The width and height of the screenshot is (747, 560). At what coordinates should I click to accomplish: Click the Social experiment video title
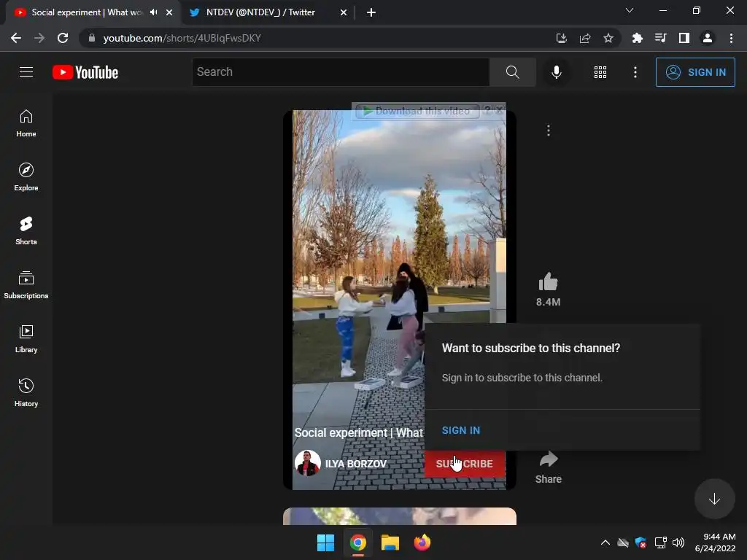click(358, 432)
